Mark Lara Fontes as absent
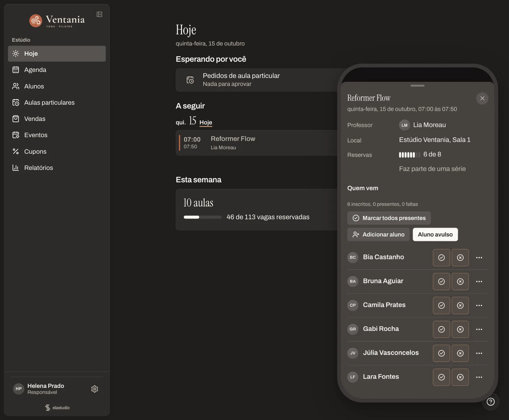509x420 pixels. (460, 377)
